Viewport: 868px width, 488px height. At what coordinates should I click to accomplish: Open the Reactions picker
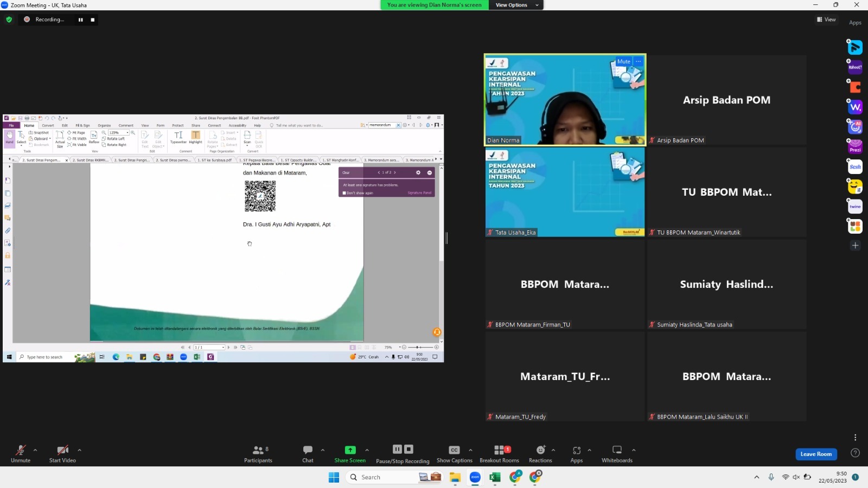point(540,453)
